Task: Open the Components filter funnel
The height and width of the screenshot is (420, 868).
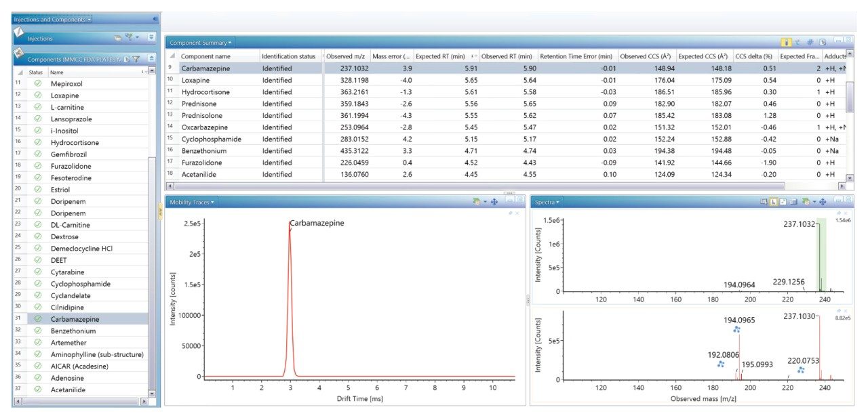Action: coord(136,60)
